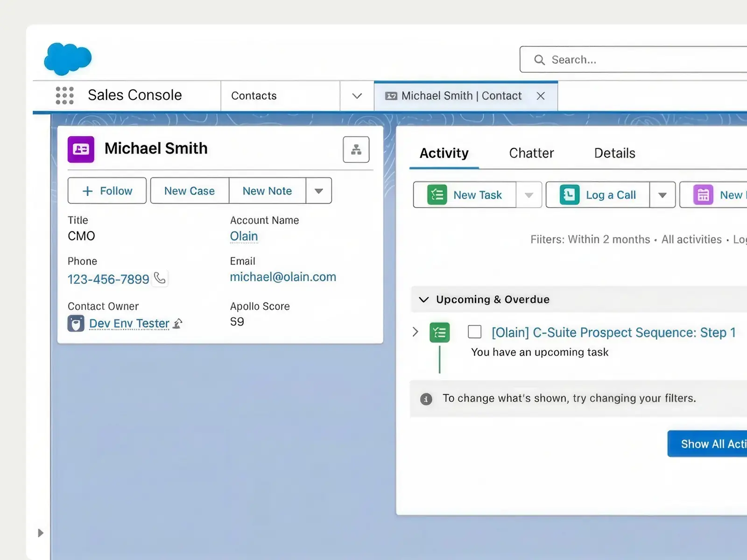This screenshot has height=560, width=747.
Task: Click the purple calendar New Event icon
Action: (703, 195)
